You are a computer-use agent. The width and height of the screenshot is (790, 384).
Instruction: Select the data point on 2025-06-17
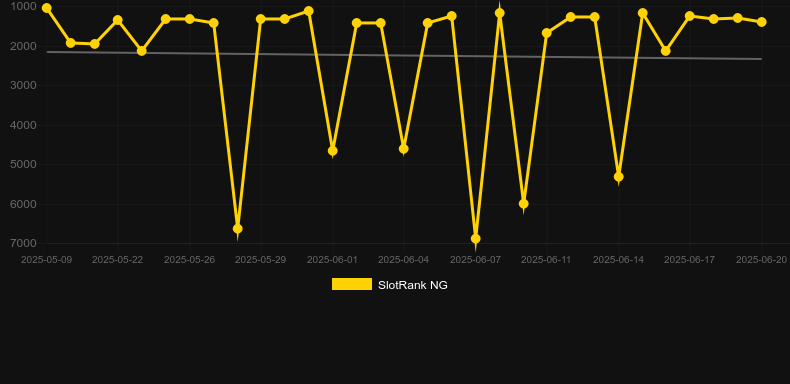point(690,16)
